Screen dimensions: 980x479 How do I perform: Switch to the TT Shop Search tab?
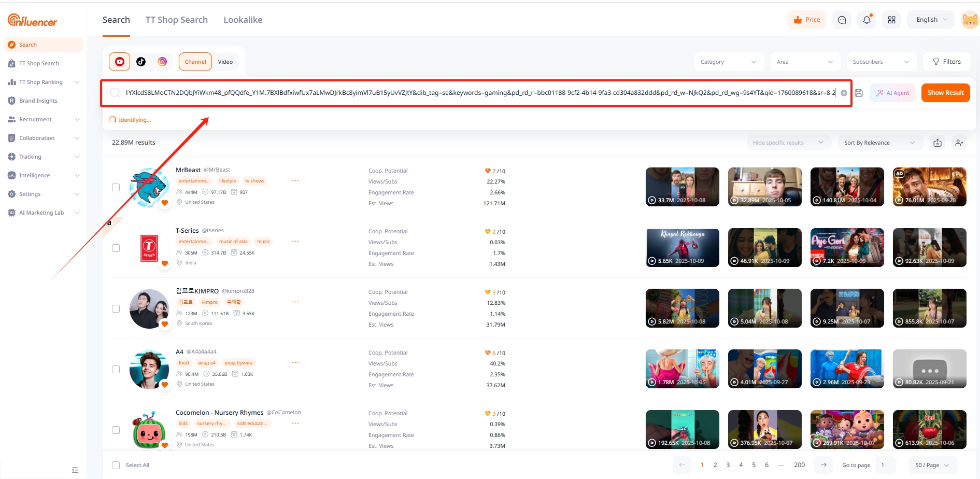[176, 20]
